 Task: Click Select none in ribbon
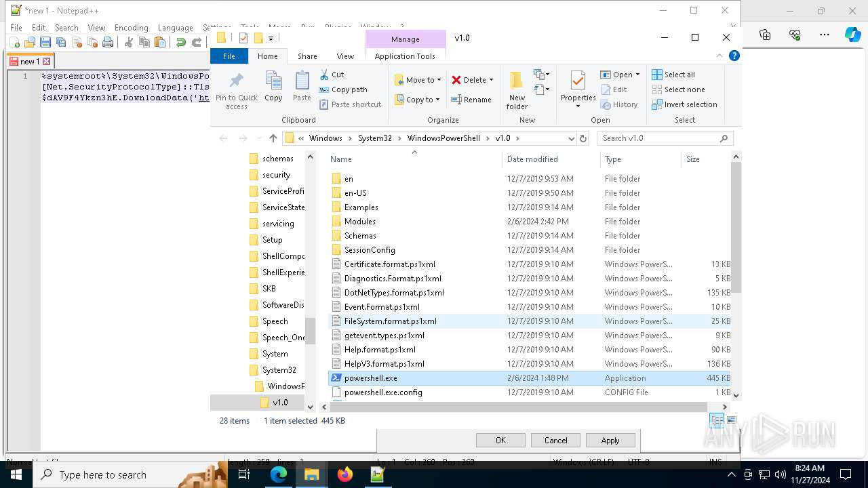[x=678, y=89]
